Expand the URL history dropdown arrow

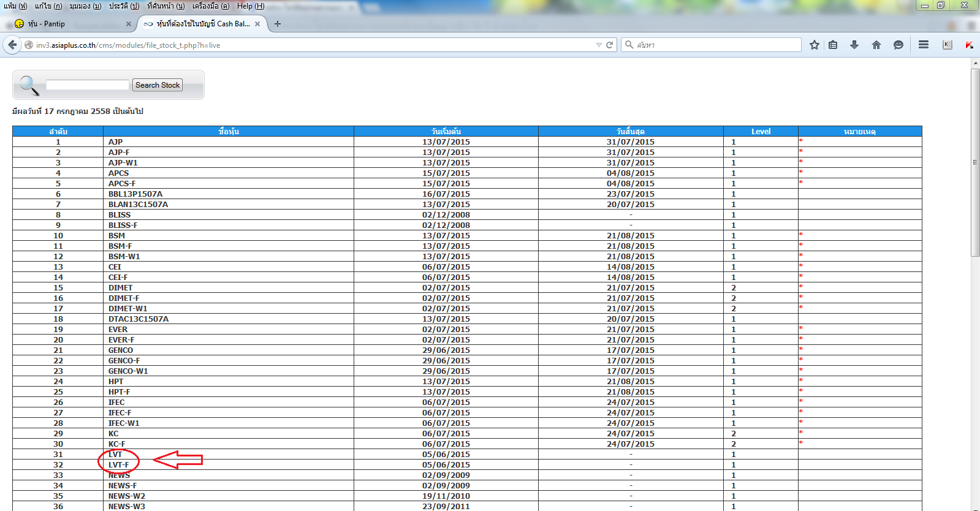599,45
